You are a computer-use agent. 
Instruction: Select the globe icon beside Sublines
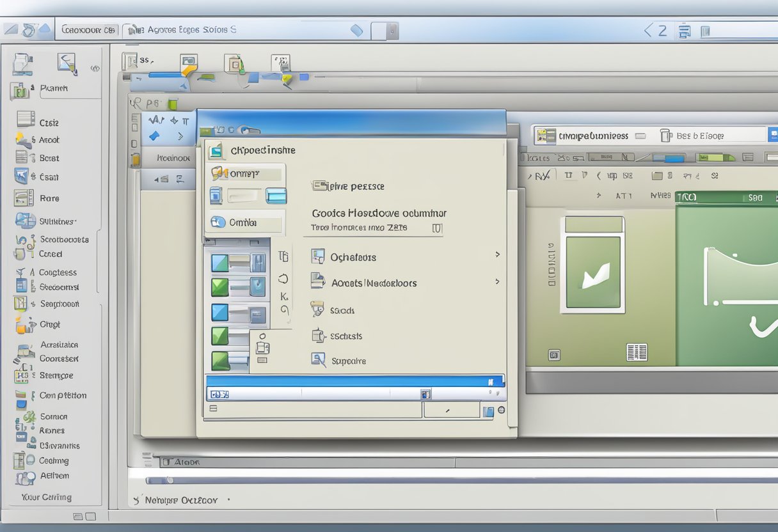click(26, 220)
